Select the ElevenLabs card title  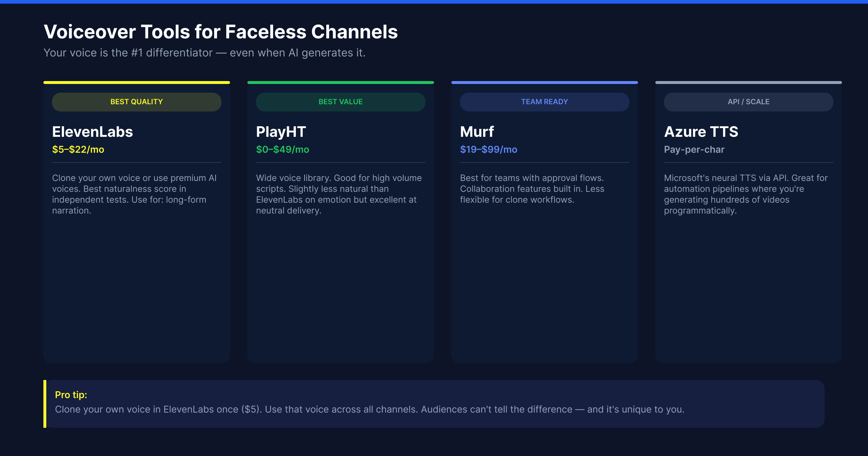click(93, 132)
